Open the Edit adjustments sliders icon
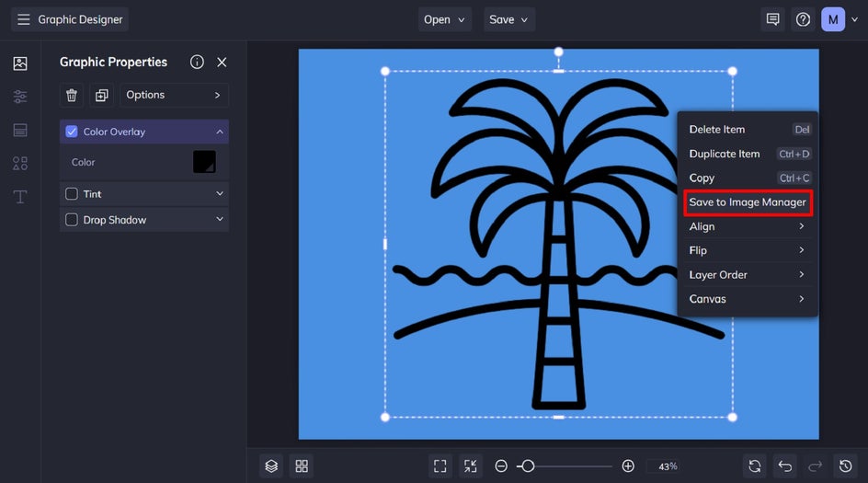The image size is (868, 483). click(x=20, y=97)
